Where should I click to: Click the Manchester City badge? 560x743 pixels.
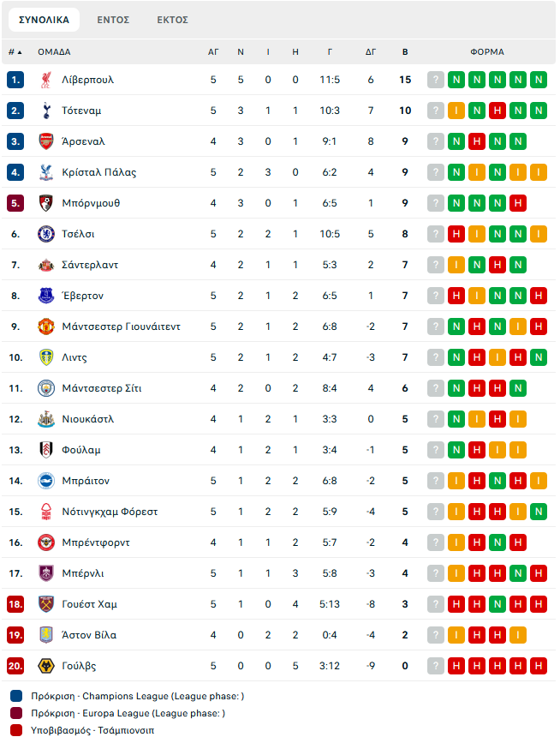click(46, 388)
